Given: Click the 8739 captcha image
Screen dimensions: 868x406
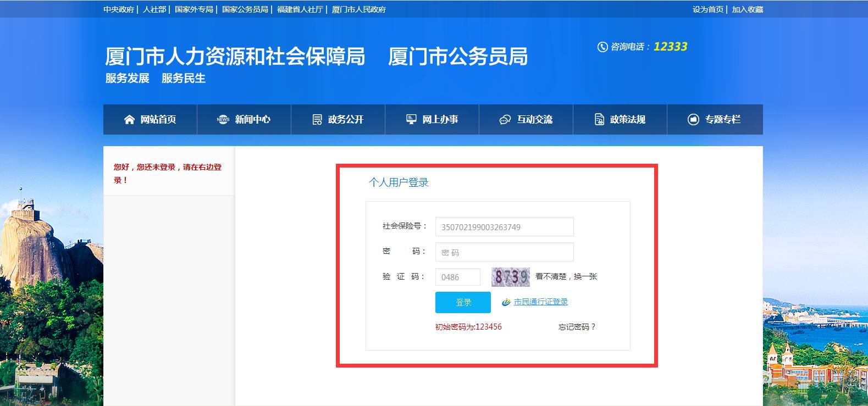Looking at the screenshot, I should click(511, 277).
